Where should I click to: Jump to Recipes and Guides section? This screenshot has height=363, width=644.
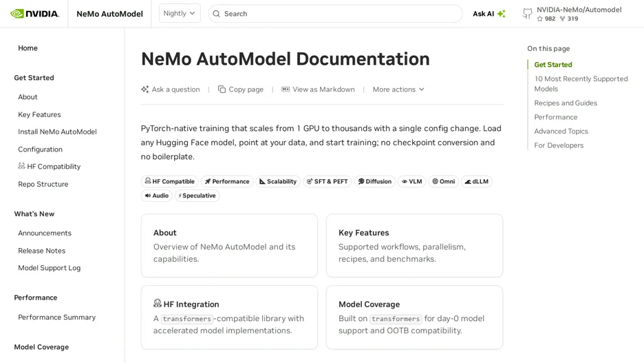tap(566, 103)
